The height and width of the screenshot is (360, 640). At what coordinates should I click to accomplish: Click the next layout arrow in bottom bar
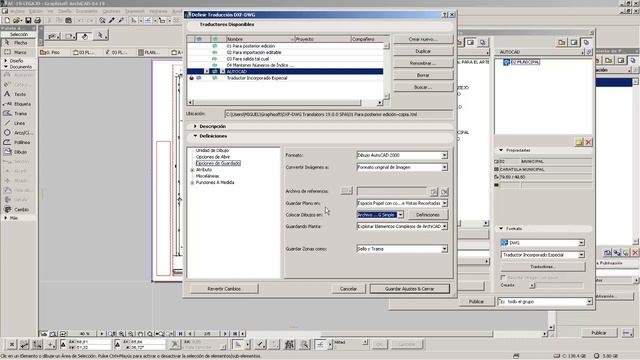coord(225,334)
